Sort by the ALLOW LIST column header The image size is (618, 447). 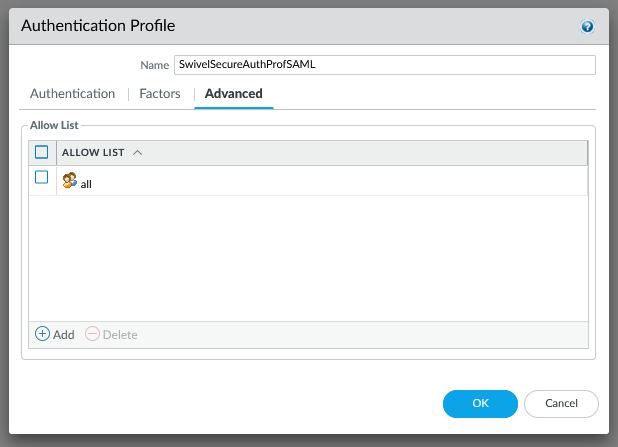[93, 152]
